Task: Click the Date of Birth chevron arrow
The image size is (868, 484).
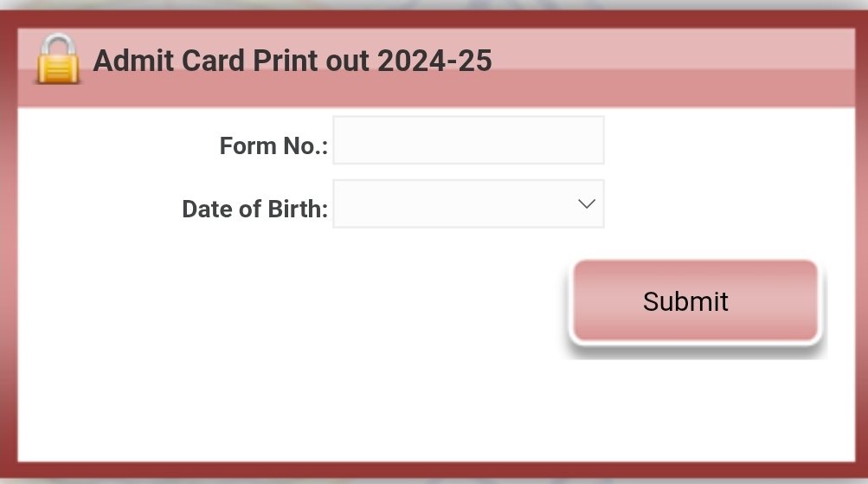Action: [586, 203]
